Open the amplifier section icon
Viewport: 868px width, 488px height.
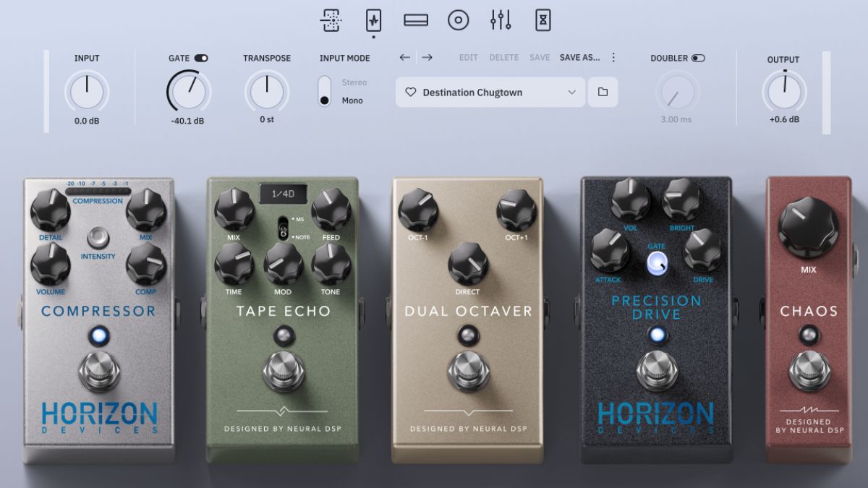click(416, 20)
